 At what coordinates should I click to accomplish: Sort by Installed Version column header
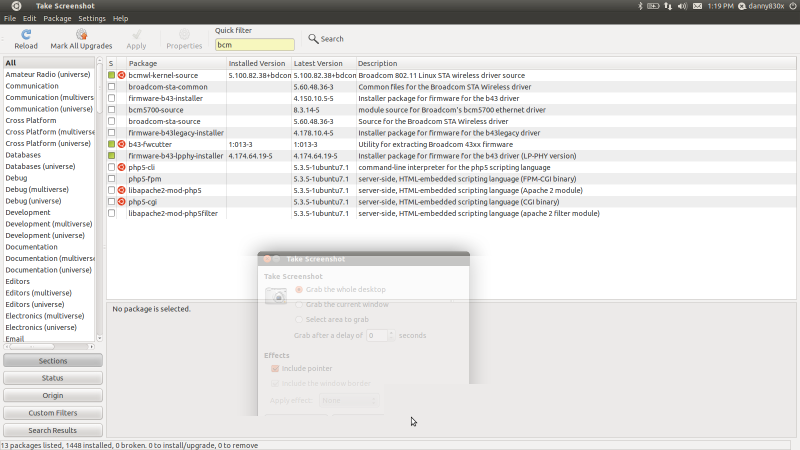259,63
